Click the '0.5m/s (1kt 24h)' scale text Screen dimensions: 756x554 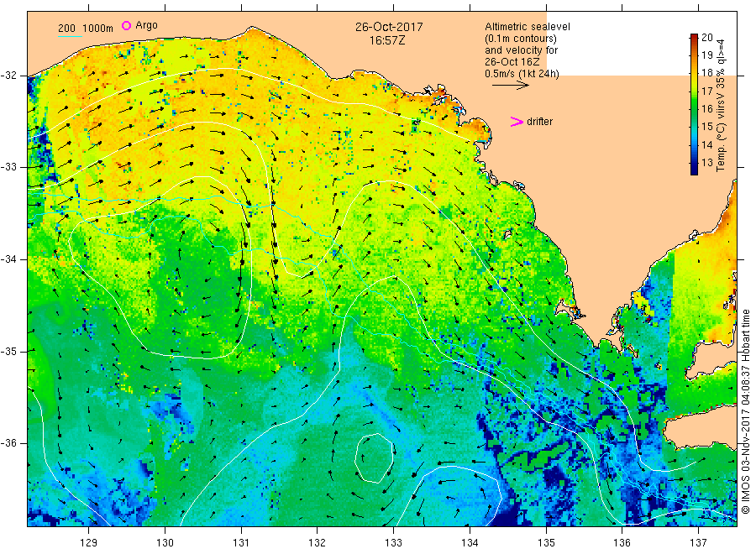(522, 74)
